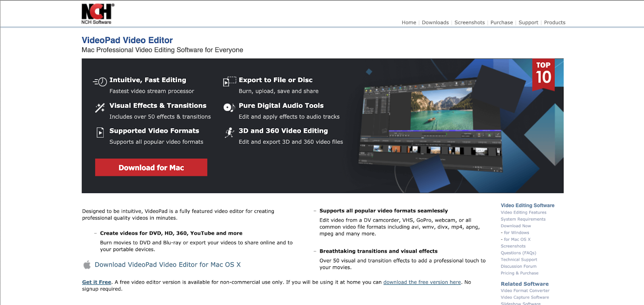This screenshot has width=644, height=305.
Task: Click the Export to File or Disc icon
Action: [x=229, y=81]
